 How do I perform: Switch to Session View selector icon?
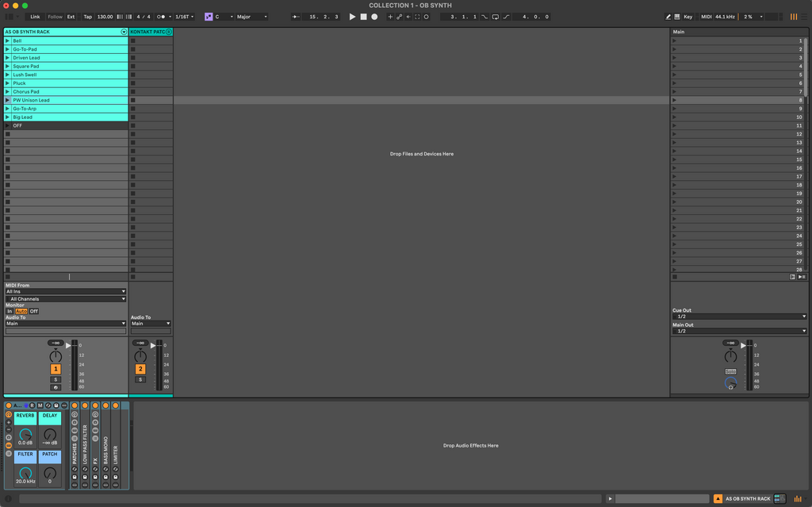point(794,17)
